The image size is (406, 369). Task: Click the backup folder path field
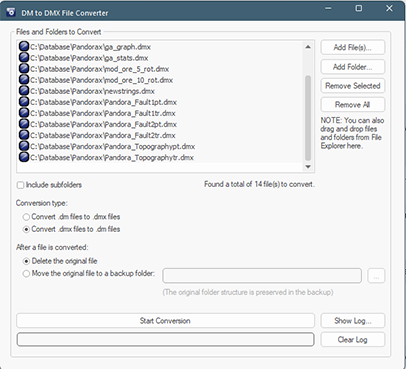point(262,276)
